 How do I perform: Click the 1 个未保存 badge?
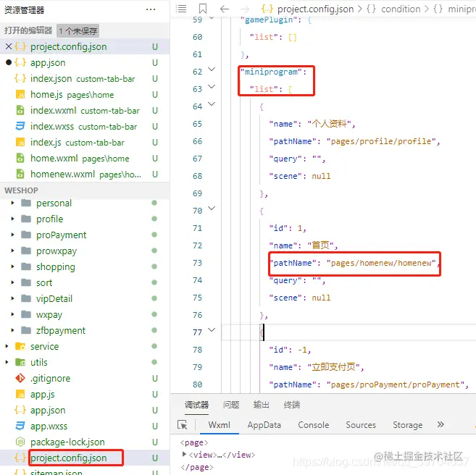[x=78, y=30]
